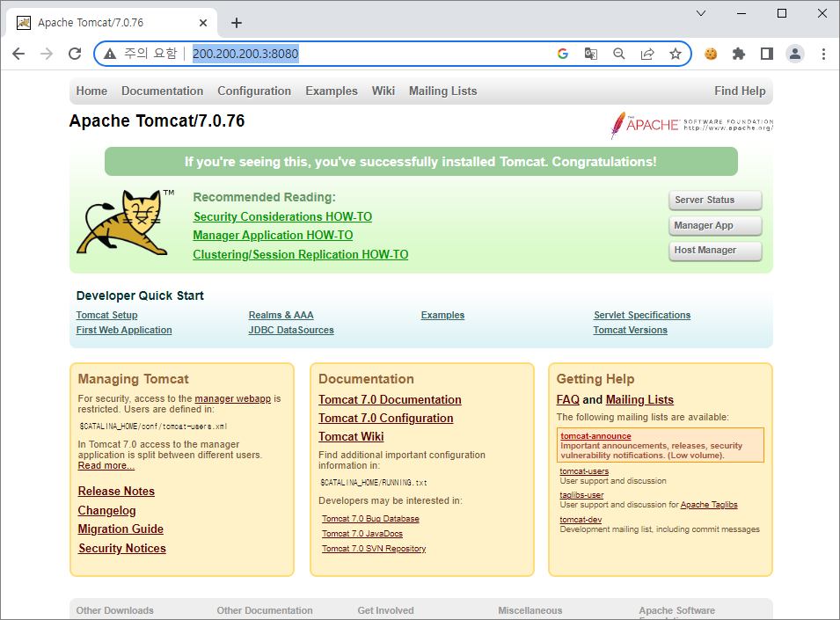840x620 pixels.
Task: Open the JDBC DataSources link
Action: point(291,331)
